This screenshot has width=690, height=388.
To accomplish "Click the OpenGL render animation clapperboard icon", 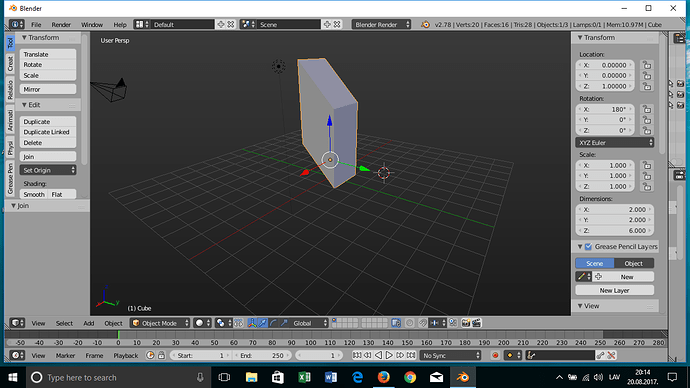I will click(477, 323).
